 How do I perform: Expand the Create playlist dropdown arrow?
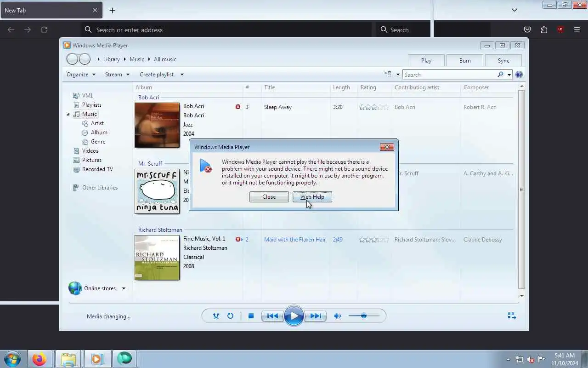tap(182, 75)
